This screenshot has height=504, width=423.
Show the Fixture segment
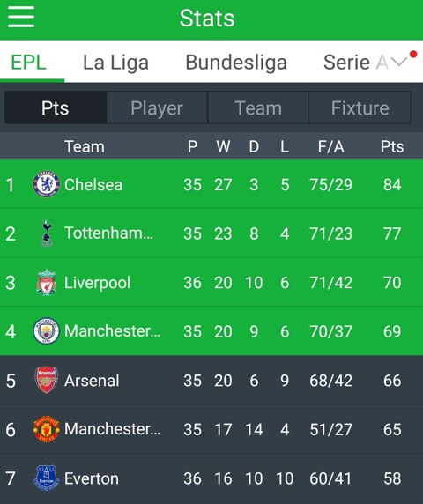pyautogui.click(x=360, y=107)
